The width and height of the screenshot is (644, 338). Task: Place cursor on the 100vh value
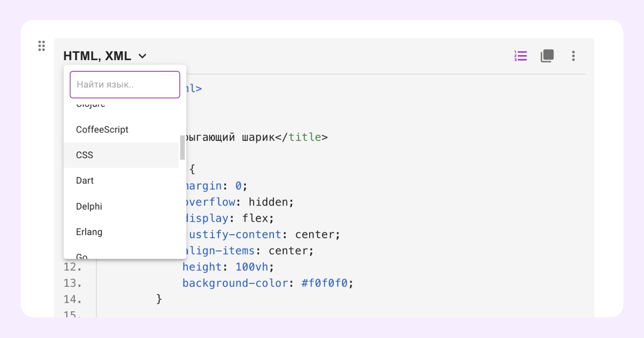pyautogui.click(x=251, y=267)
